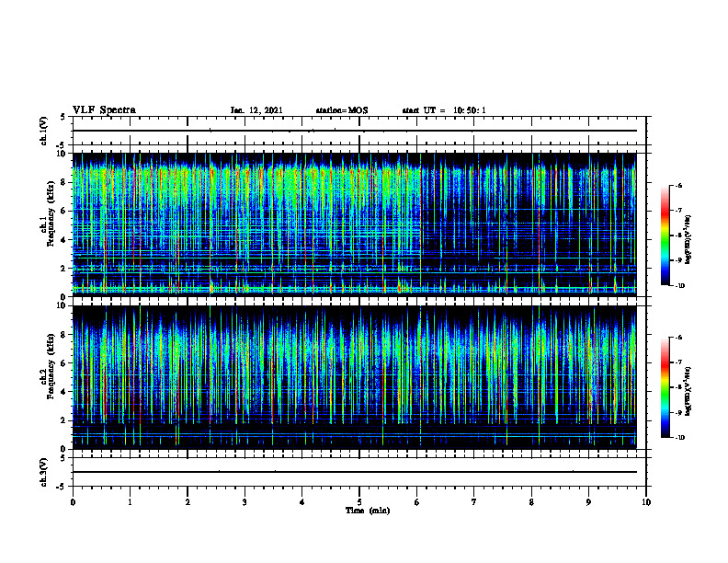Screen dimensions: 728x563
Task: Click the "2" tick on the time axis
Action: 188,502
